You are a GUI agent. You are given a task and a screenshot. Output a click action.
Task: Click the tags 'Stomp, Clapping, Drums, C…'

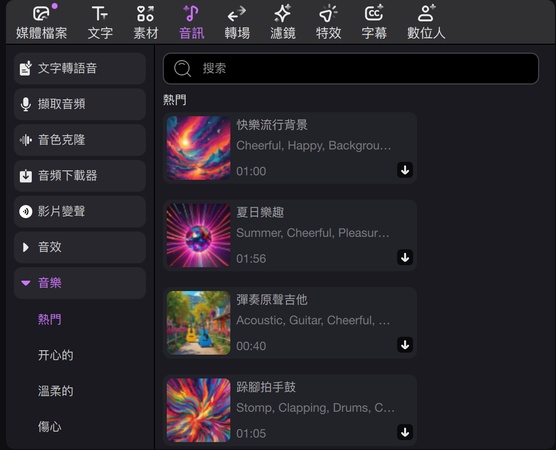coord(315,408)
